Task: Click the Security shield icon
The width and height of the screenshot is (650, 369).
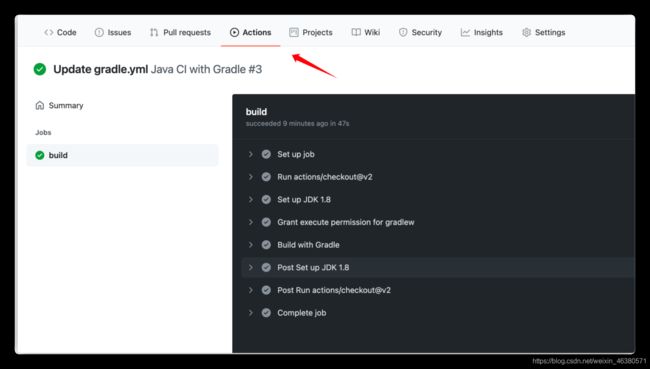Action: (403, 32)
